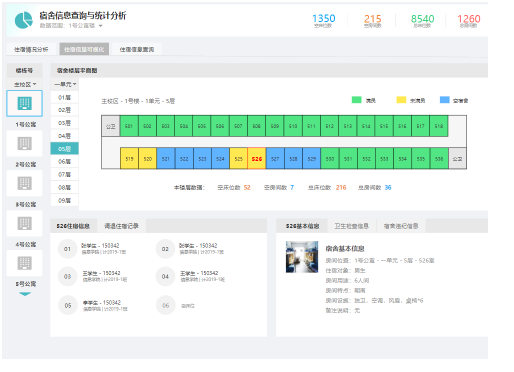This screenshot has height=372, width=514.
Task: Open 调退住宿记录 tab
Action: pos(121,226)
